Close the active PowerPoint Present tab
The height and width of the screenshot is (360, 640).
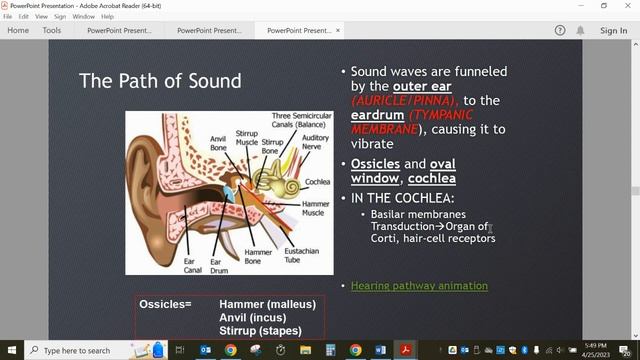(338, 30)
